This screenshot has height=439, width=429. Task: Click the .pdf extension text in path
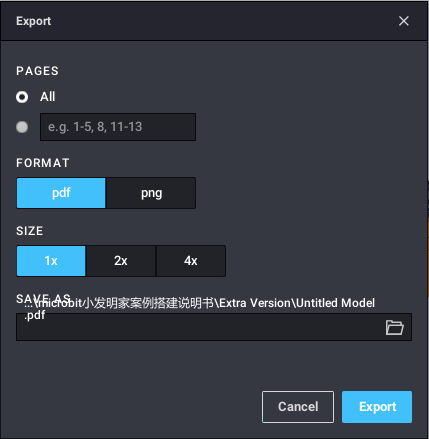pyautogui.click(x=35, y=315)
